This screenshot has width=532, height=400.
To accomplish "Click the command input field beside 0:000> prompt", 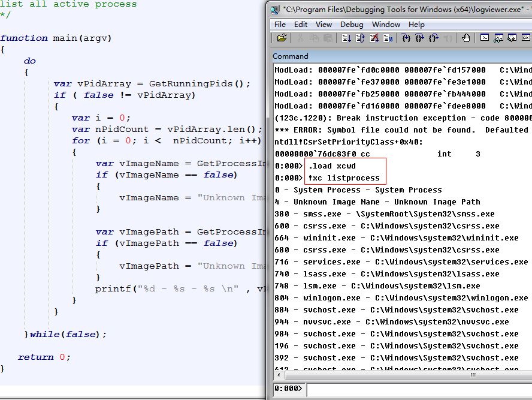I will click(419, 389).
